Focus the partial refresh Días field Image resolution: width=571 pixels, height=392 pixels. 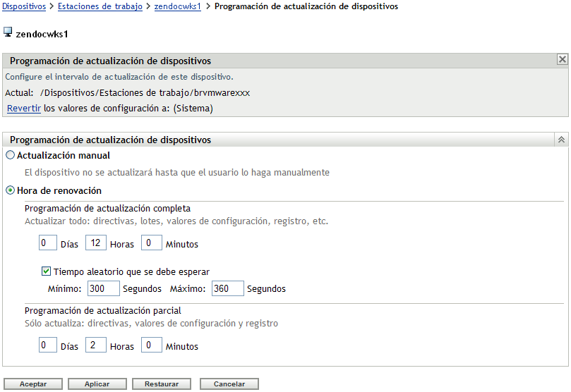[48, 345]
